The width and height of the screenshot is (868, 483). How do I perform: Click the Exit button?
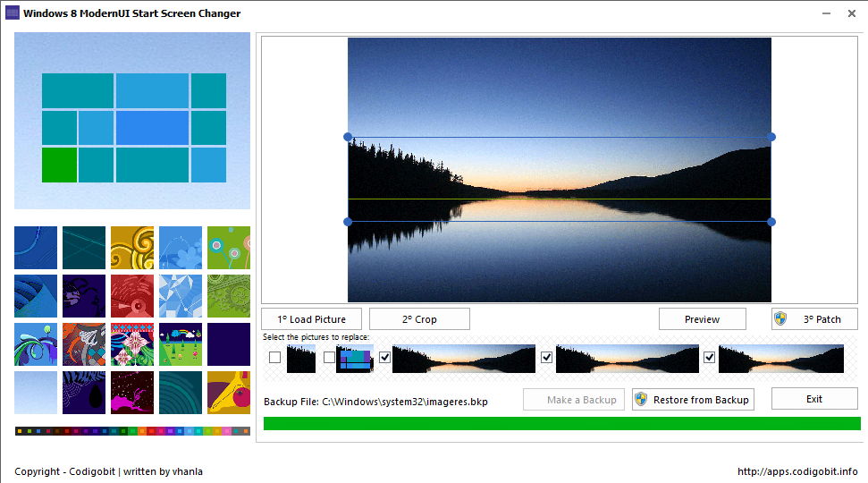pos(814,399)
